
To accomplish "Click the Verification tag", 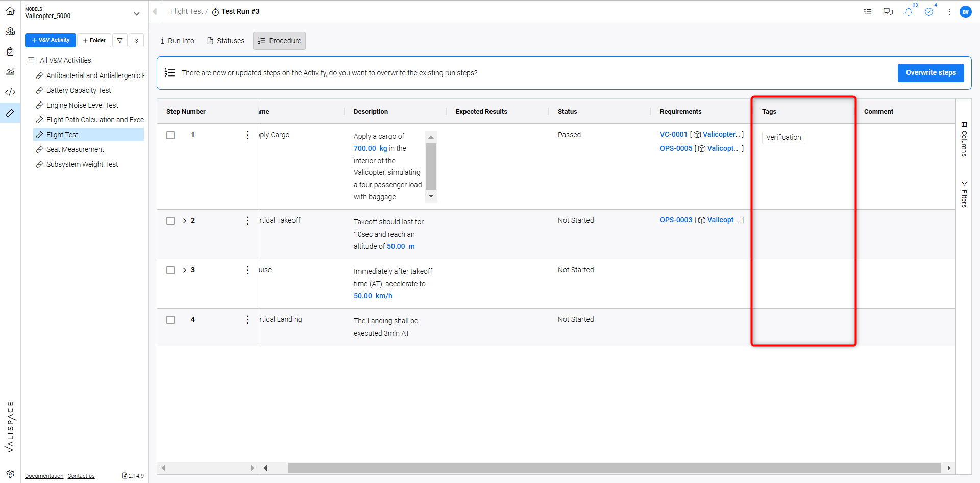I will [x=783, y=137].
